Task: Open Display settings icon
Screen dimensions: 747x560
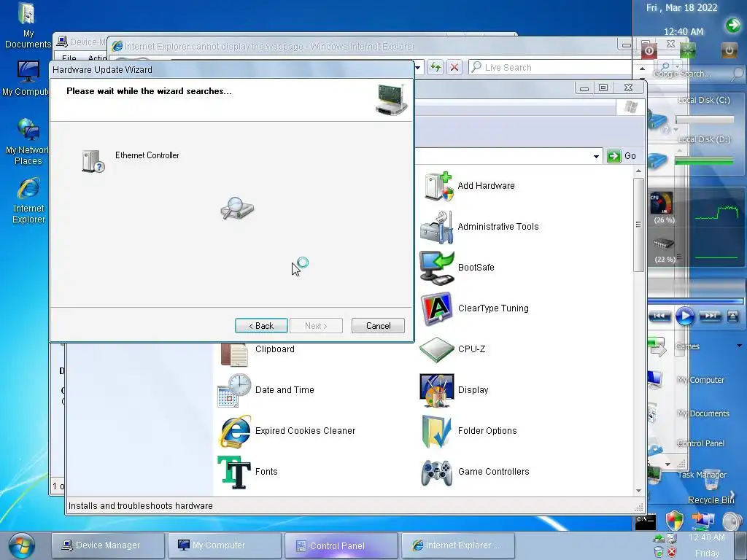Action: [x=437, y=391]
